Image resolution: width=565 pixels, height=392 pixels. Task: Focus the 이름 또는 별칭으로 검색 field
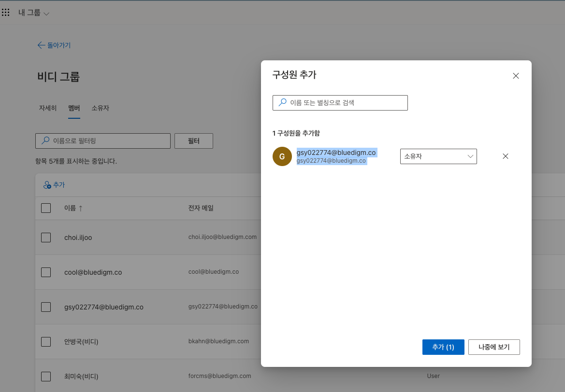(x=340, y=103)
